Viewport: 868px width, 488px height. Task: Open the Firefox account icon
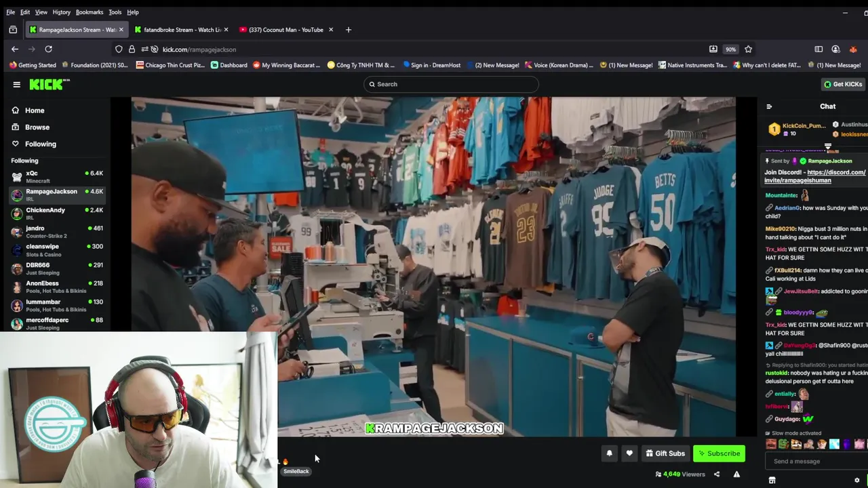point(835,49)
